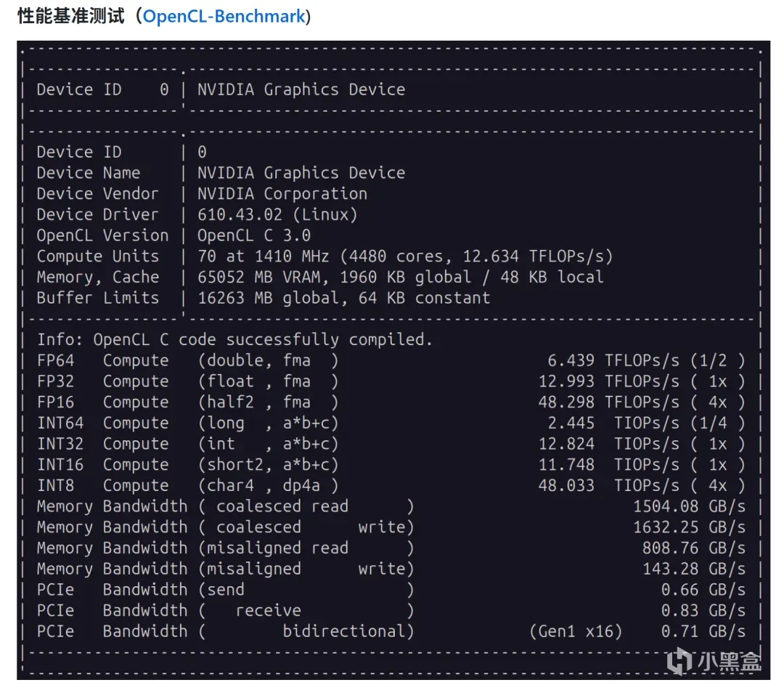Click the heading text 性能基准测试
Screen dimensions: 784x693
pos(70,16)
